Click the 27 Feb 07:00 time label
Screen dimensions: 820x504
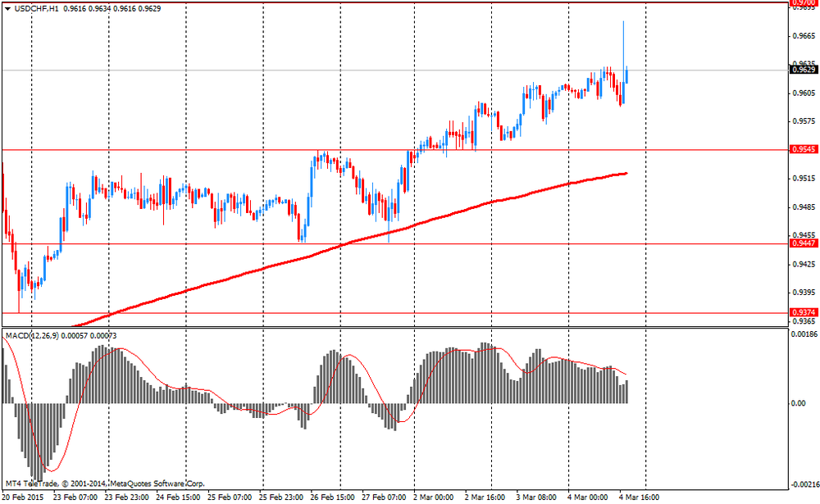tap(384, 497)
